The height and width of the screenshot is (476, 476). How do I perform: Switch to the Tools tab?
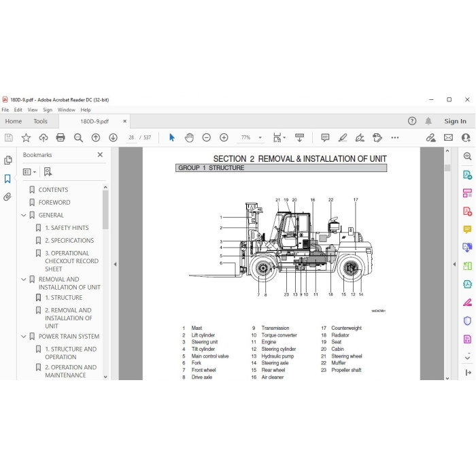coord(40,122)
